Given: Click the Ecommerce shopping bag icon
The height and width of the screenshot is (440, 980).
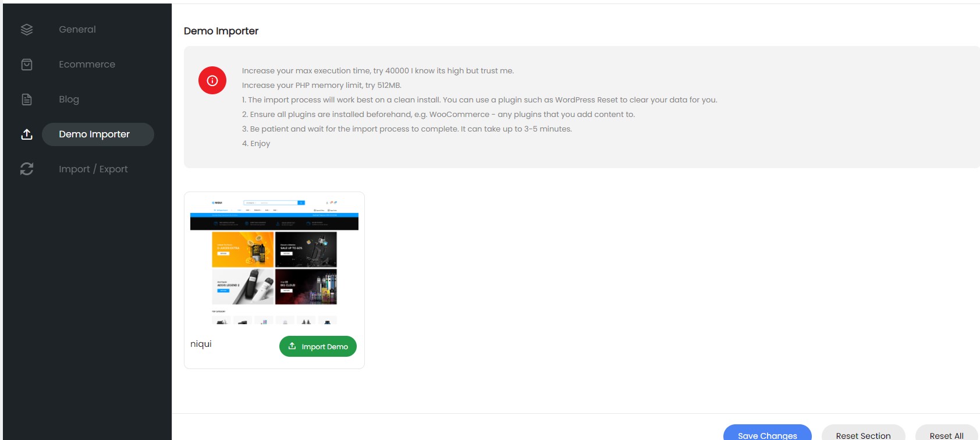Looking at the screenshot, I should 27,65.
